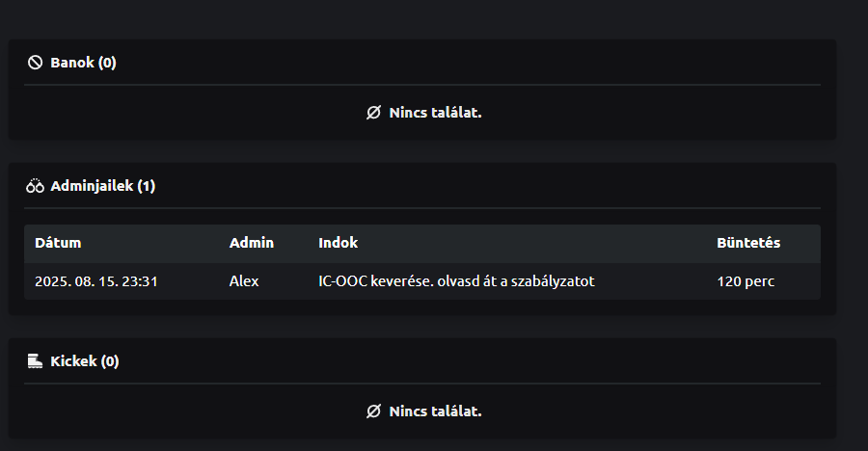Click the Büntetés column header
This screenshot has width=868, height=451.
pos(748,243)
